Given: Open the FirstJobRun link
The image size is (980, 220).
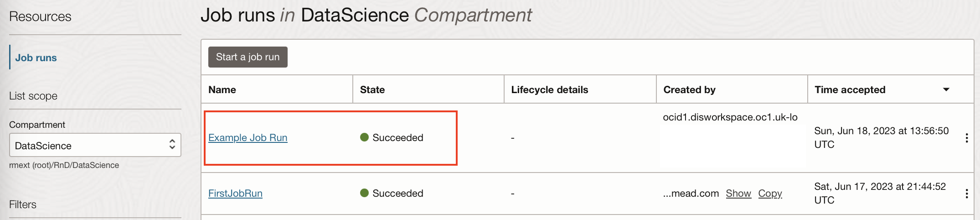Looking at the screenshot, I should [235, 193].
